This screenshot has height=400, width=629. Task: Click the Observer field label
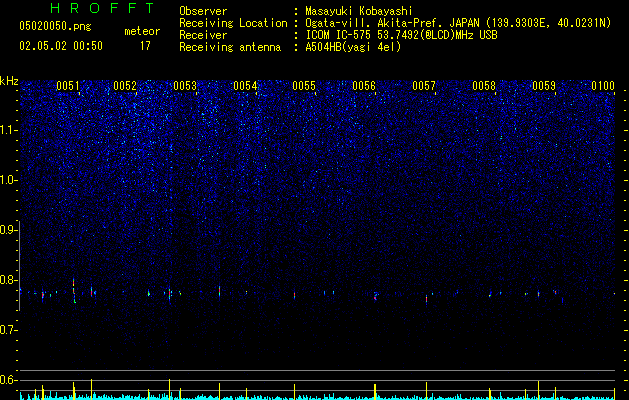203,11
